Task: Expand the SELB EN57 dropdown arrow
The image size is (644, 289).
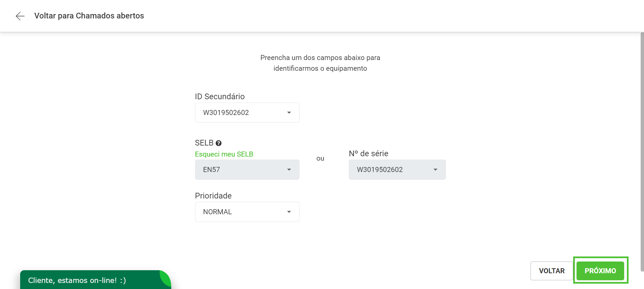Action: coord(289,170)
